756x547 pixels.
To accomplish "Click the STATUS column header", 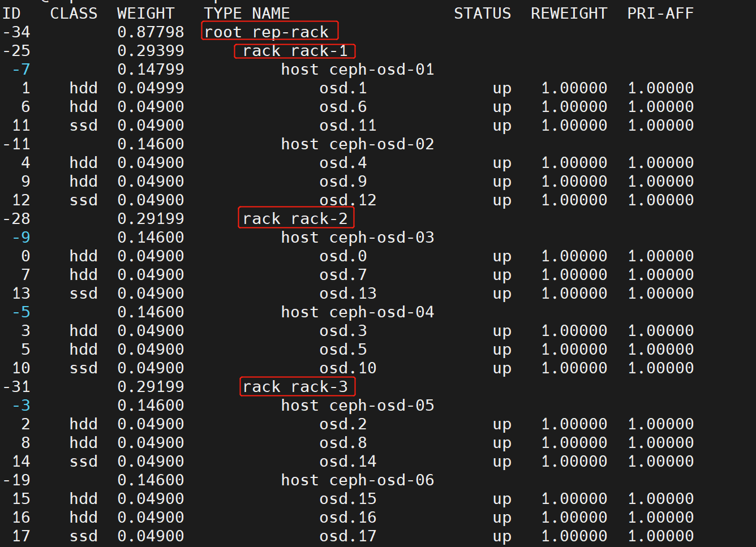I will click(482, 14).
